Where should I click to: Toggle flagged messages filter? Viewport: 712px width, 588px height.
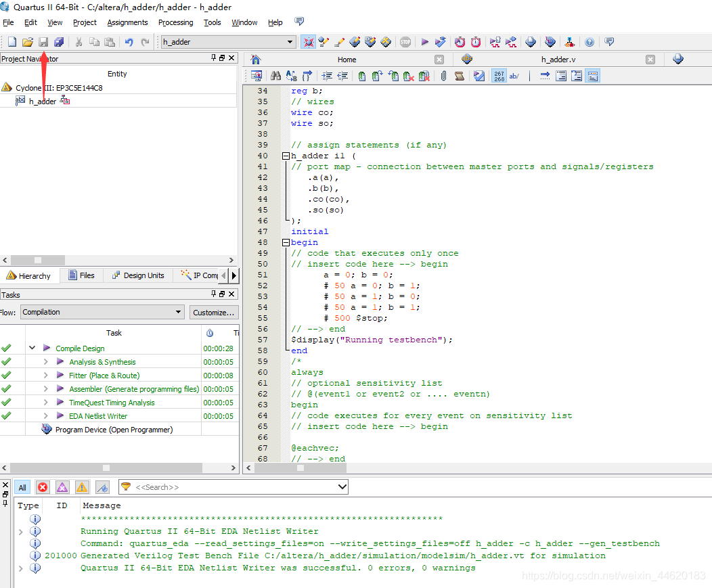point(102,487)
